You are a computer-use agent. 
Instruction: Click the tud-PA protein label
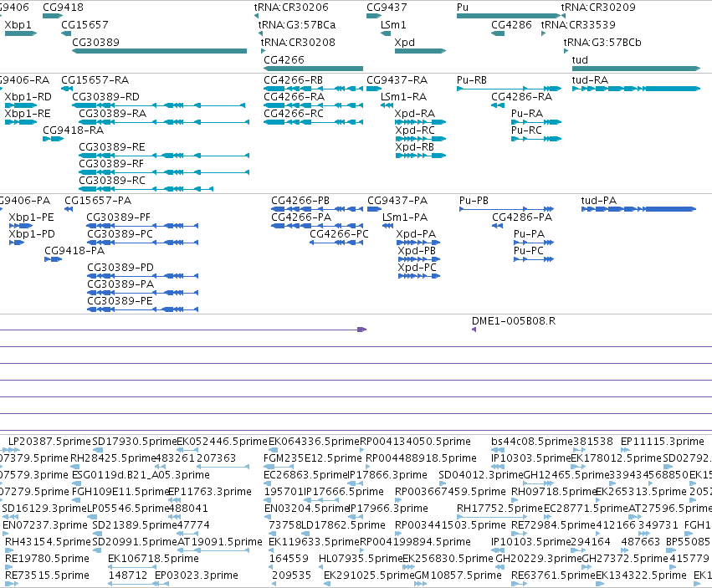[599, 201]
